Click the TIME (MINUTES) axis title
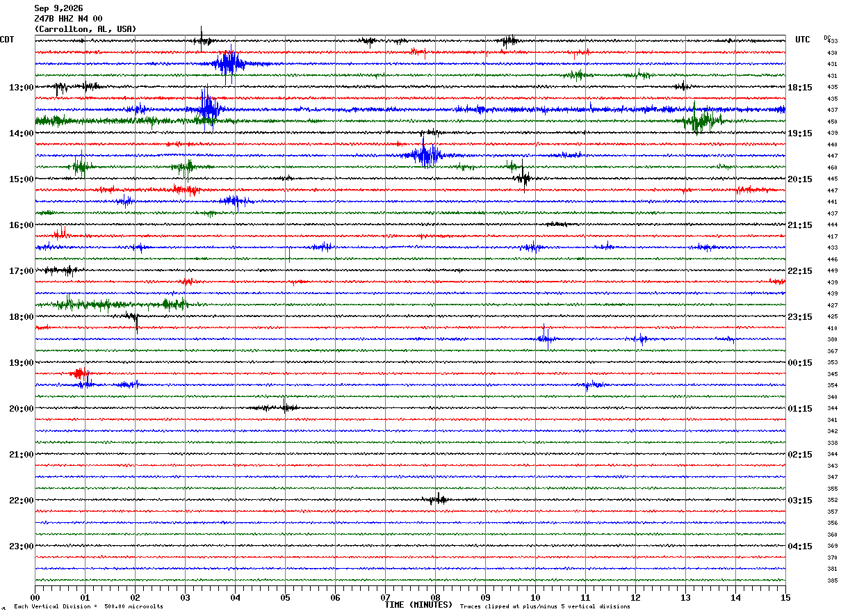Viewport: 841px width, 616px height. (418, 605)
